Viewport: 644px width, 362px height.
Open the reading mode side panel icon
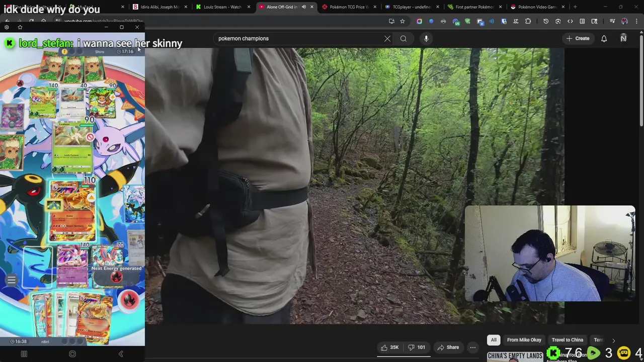(582, 21)
